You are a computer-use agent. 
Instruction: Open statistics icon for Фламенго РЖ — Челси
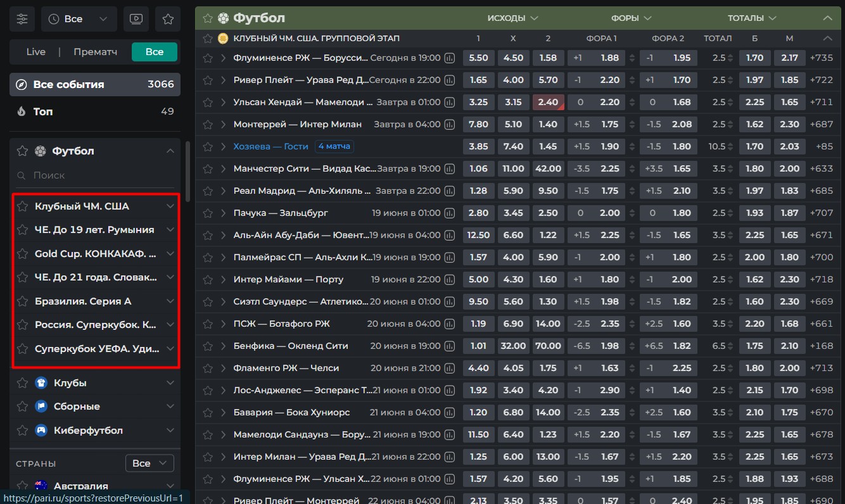[x=450, y=368]
